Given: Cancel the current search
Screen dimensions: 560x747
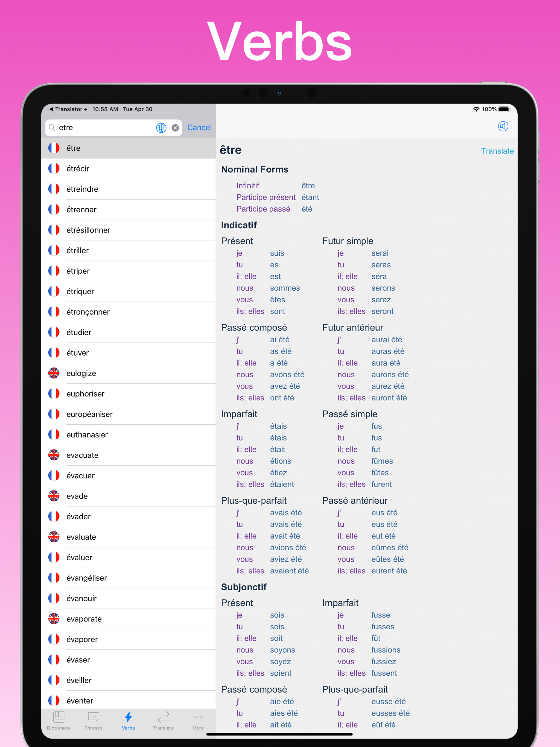Looking at the screenshot, I should tap(199, 127).
